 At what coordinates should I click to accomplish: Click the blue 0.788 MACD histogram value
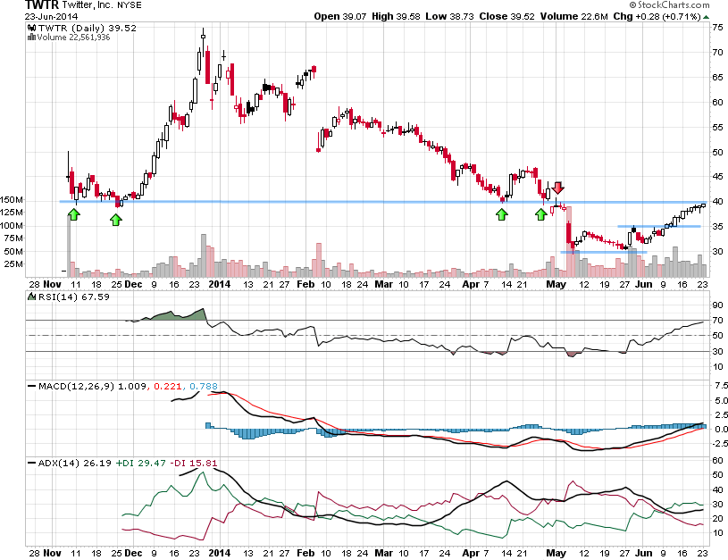(x=204, y=386)
